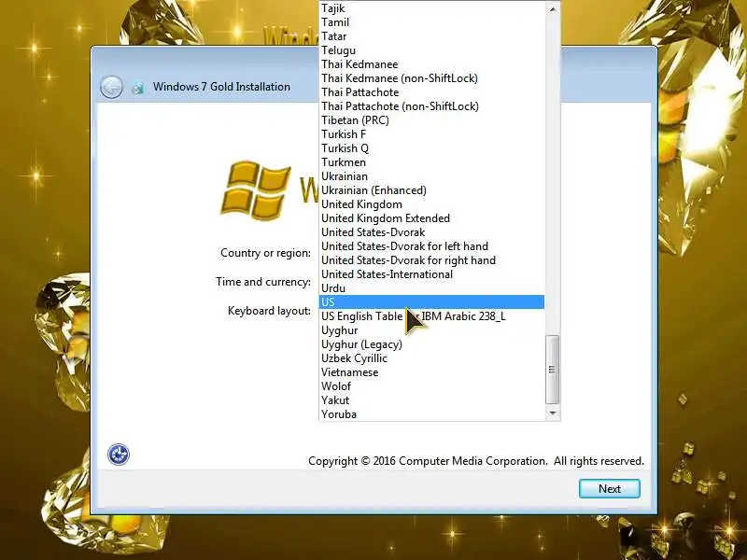747x560 pixels.
Task: Choose the plain Thai Kedmanee entry
Action: click(x=431, y=64)
